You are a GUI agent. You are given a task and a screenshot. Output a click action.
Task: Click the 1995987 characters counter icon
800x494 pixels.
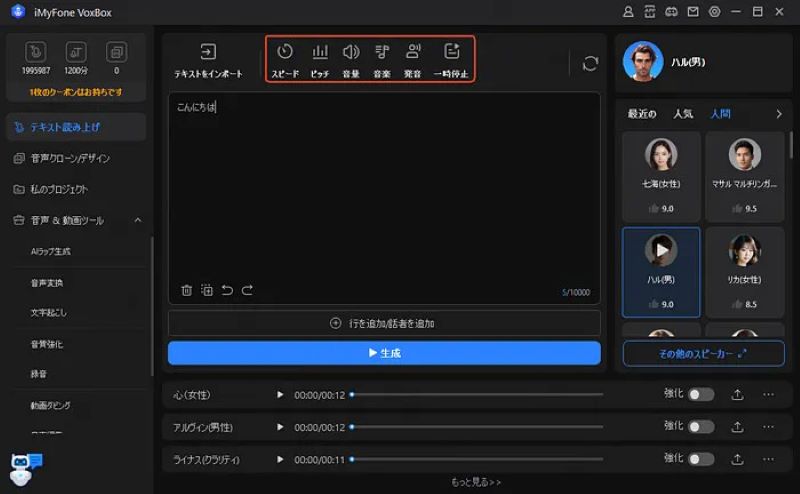pos(36,52)
